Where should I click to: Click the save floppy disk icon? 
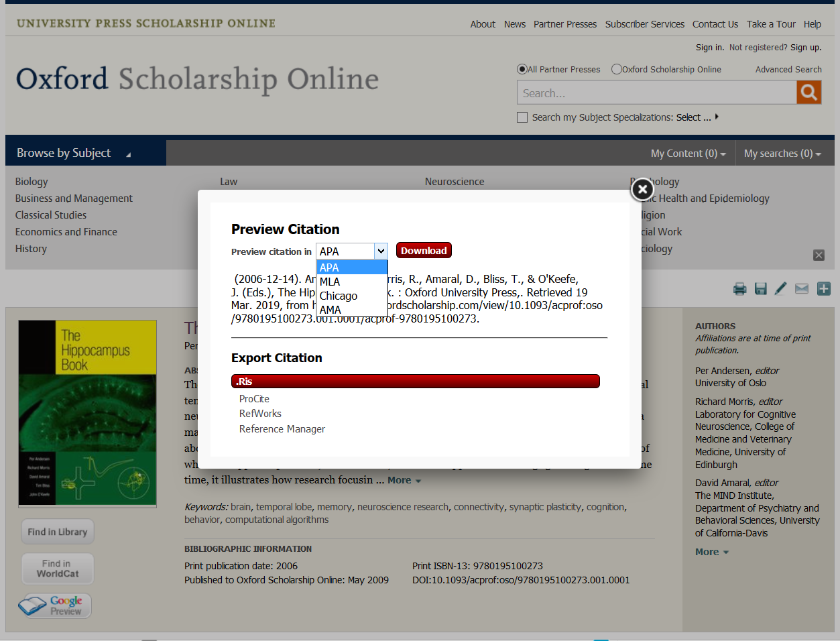click(x=761, y=288)
